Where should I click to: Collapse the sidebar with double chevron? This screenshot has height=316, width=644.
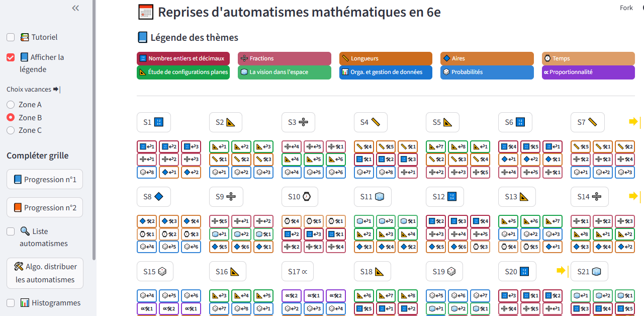(x=75, y=8)
